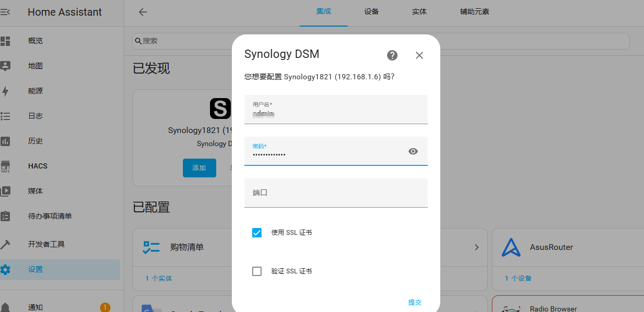Click the 用户名 username field
Image resolution: width=644 pixels, height=312 pixels.
coord(336,110)
